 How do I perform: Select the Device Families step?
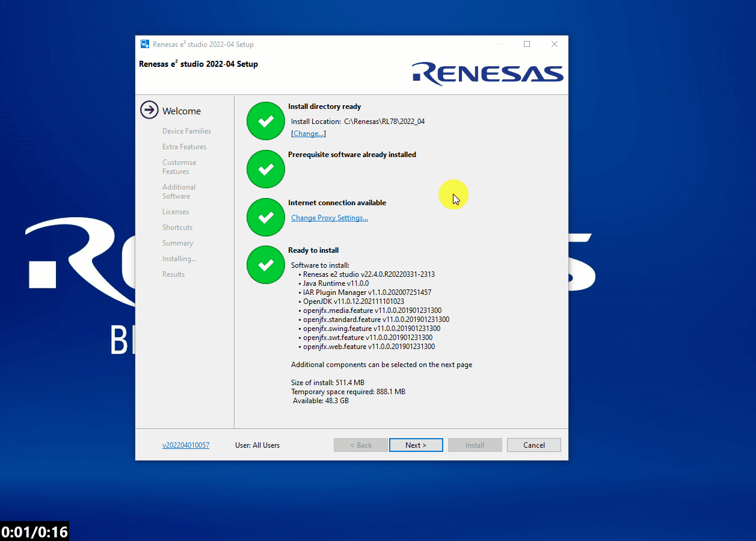point(186,131)
